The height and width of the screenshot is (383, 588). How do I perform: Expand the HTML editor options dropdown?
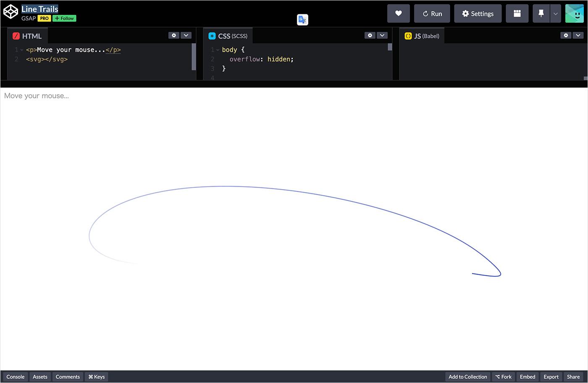pyautogui.click(x=186, y=35)
